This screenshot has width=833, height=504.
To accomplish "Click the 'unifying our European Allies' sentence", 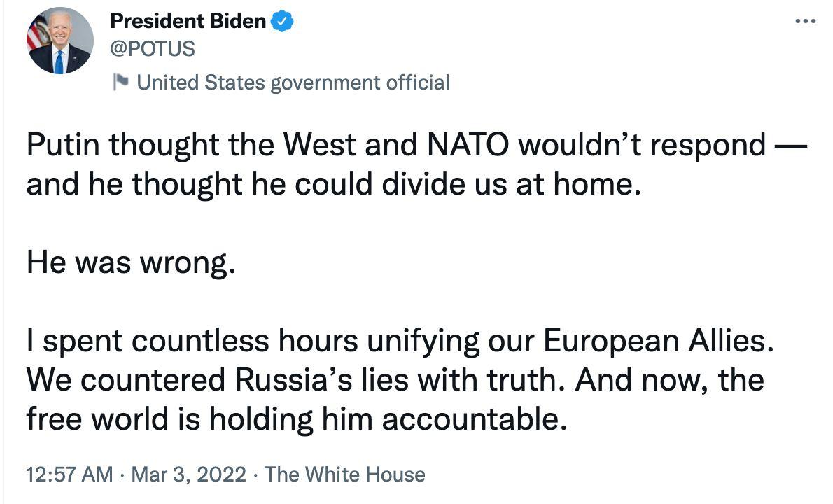I will pyautogui.click(x=400, y=340).
